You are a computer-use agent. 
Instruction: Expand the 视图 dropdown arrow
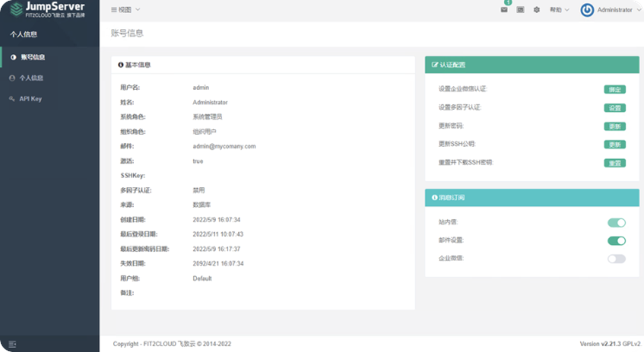(x=138, y=10)
